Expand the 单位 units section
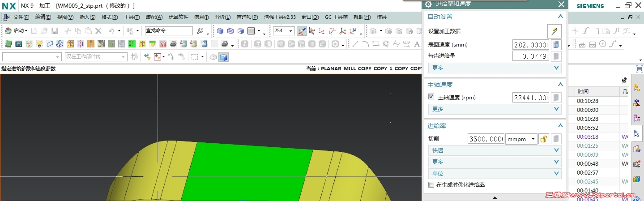 click(x=495, y=174)
